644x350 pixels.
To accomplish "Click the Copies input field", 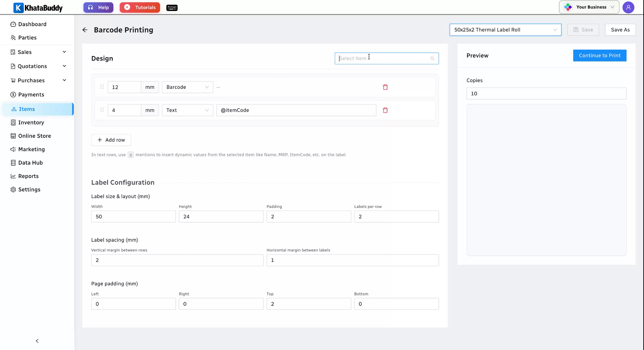I will click(546, 94).
